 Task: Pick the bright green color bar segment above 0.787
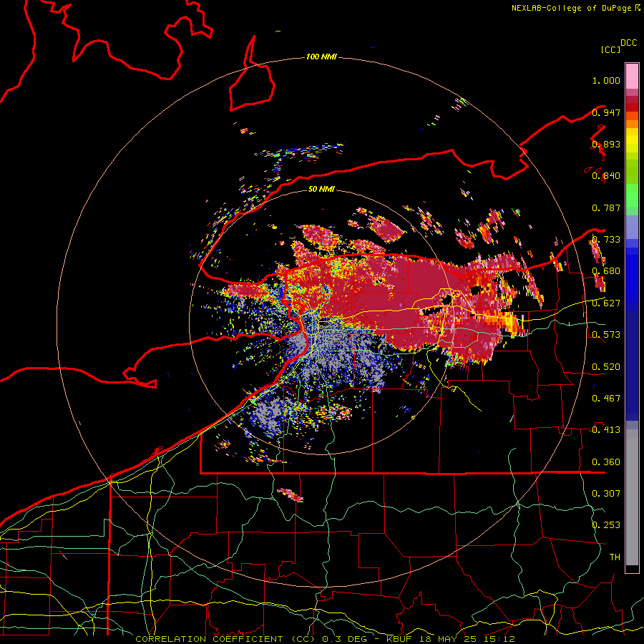pyautogui.click(x=632, y=195)
